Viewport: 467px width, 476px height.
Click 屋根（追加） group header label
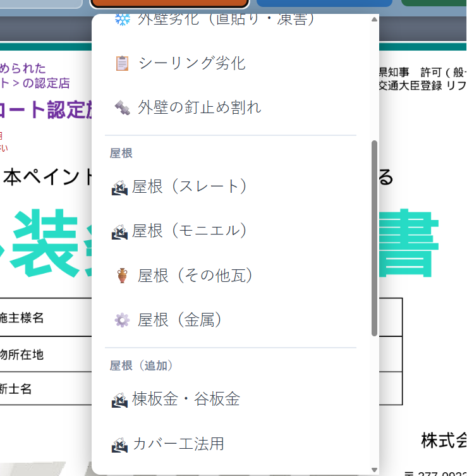coord(141,365)
